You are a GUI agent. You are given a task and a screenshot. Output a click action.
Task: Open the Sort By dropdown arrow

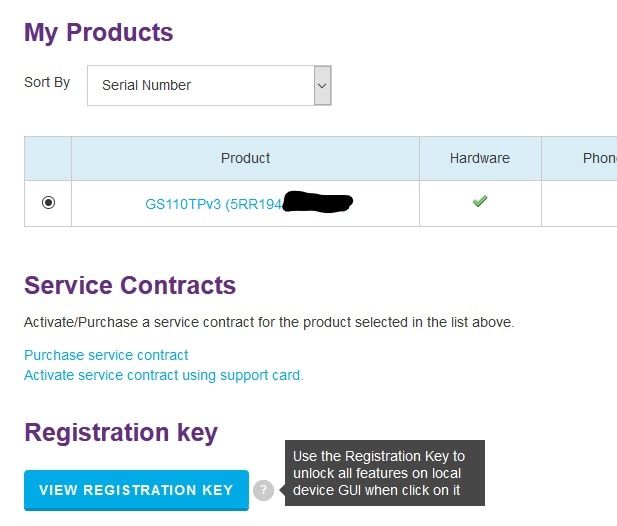[x=322, y=86]
